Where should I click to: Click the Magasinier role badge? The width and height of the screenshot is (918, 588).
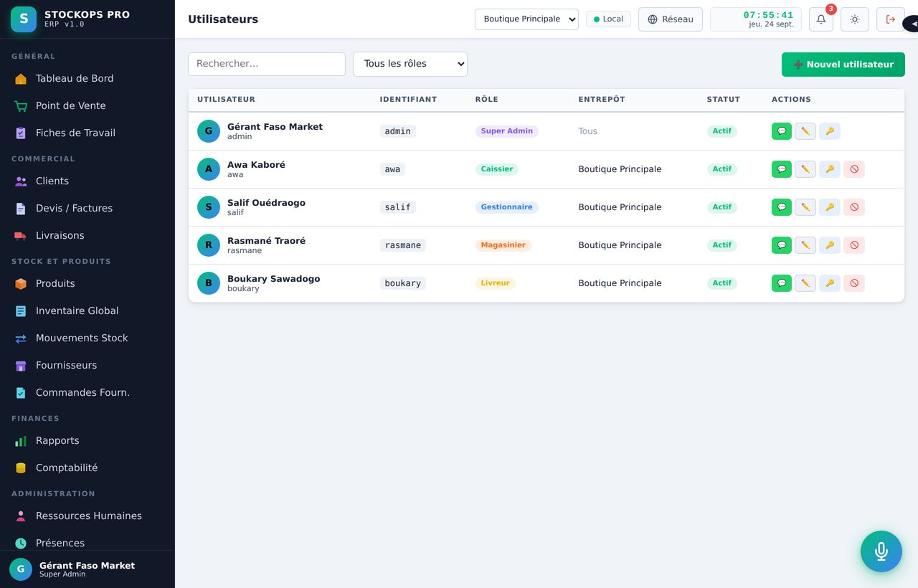[x=503, y=245]
